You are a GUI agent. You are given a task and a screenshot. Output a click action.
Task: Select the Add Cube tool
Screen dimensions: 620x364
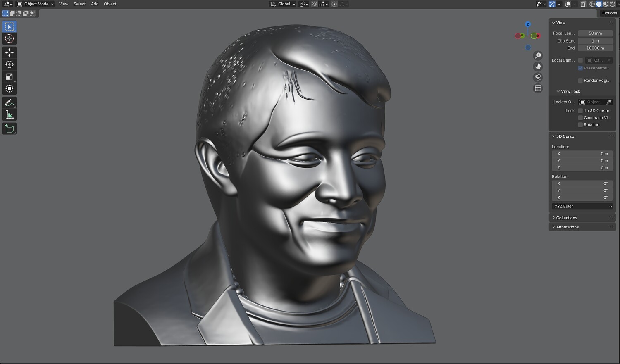pyautogui.click(x=9, y=128)
